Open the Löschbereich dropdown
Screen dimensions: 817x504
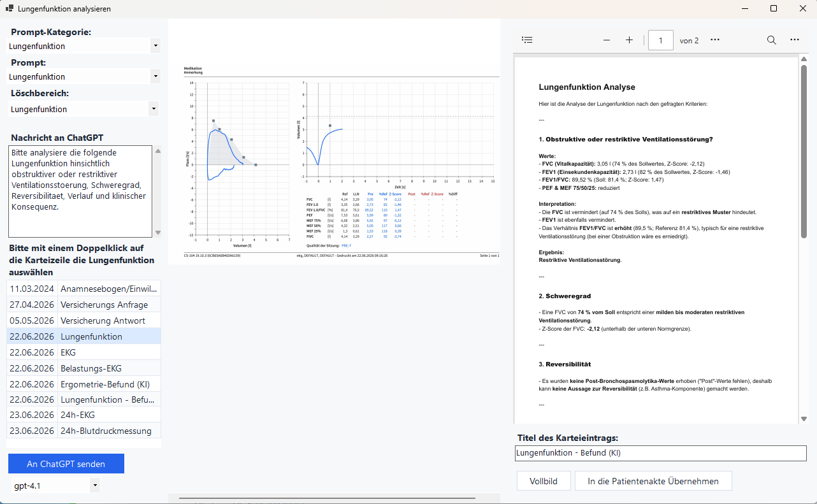click(x=153, y=109)
